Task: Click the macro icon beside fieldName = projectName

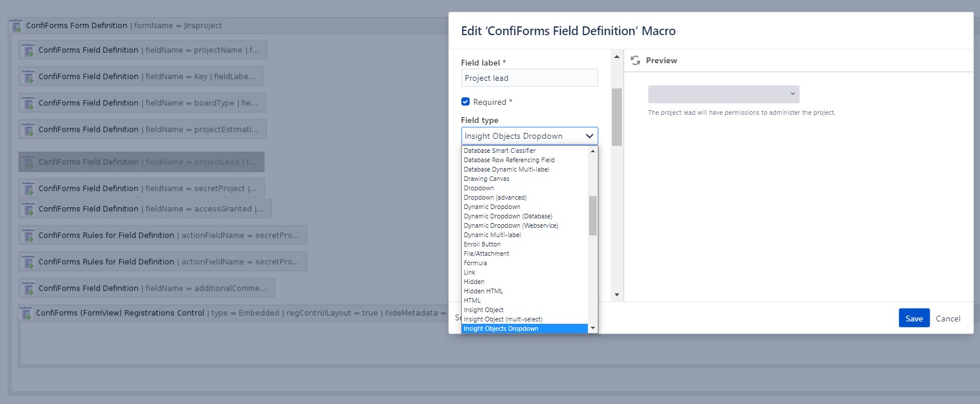Action: [28, 50]
